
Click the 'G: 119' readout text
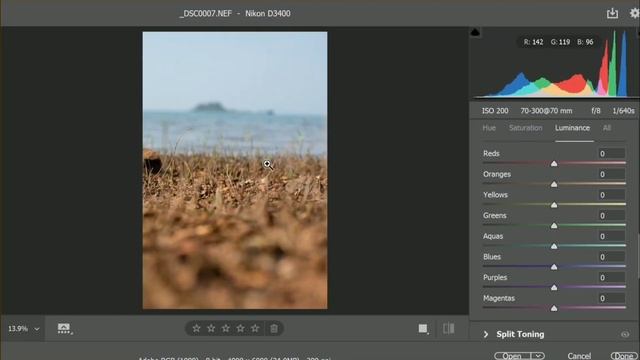560,42
